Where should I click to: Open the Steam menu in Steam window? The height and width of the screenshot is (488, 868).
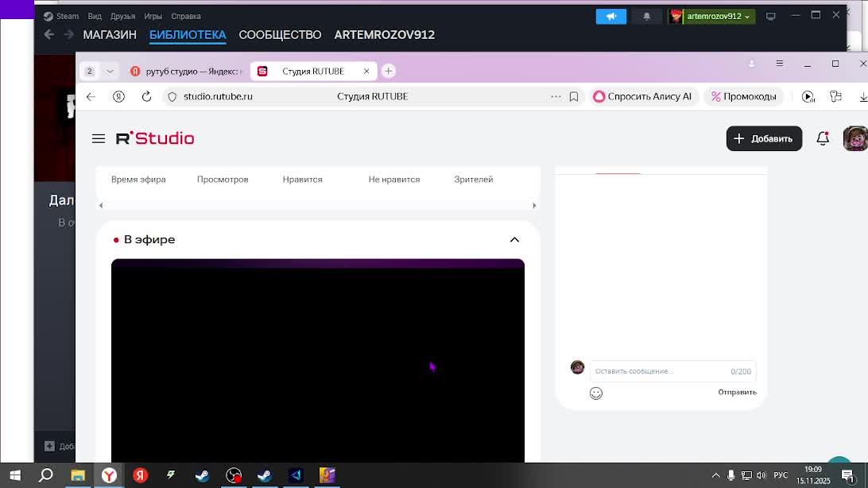61,16
